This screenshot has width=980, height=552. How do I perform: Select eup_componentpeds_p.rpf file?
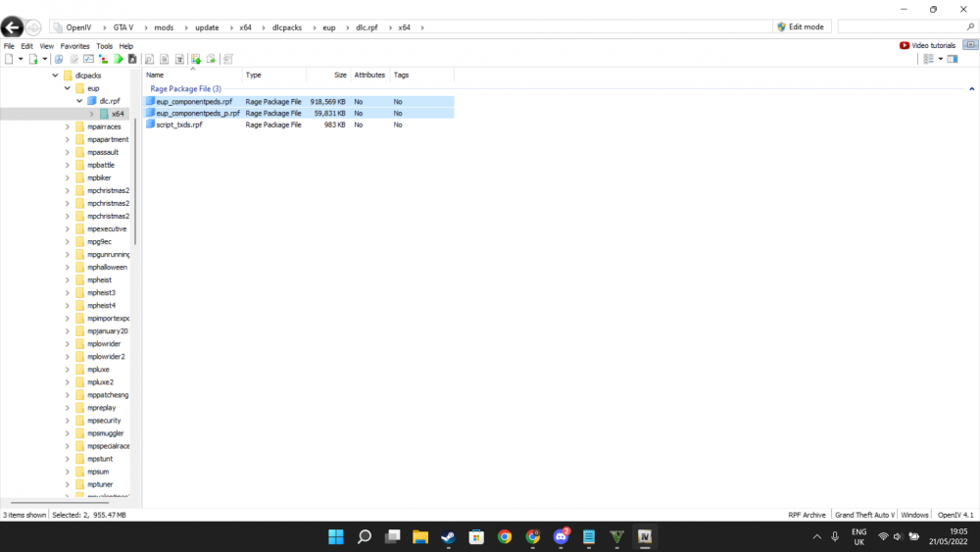(299, 113)
